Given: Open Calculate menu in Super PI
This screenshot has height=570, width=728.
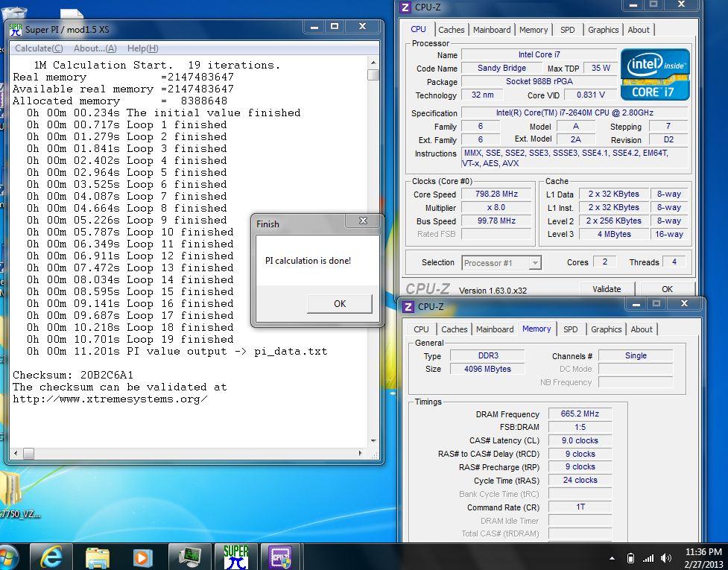Looking at the screenshot, I should (x=39, y=48).
